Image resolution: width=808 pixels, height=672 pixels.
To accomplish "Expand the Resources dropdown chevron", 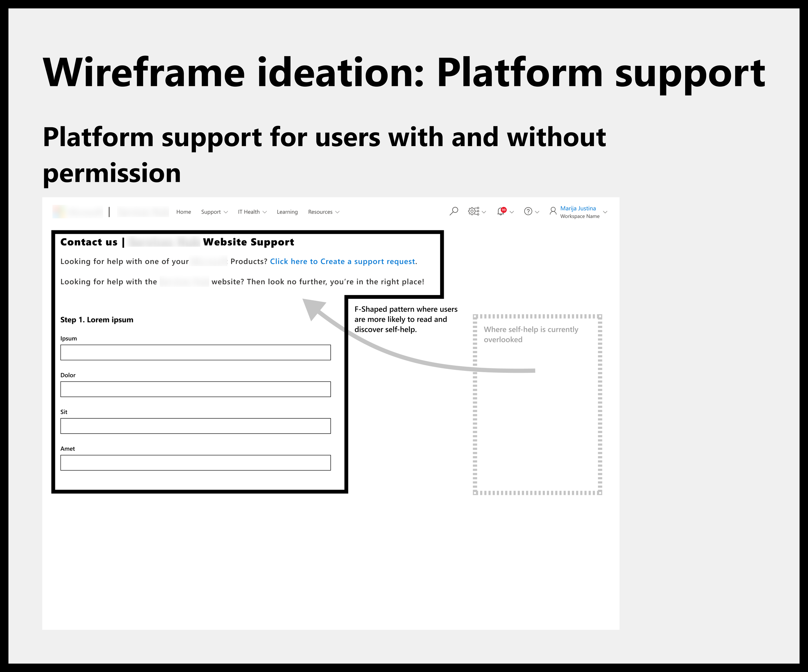I will pos(337,212).
